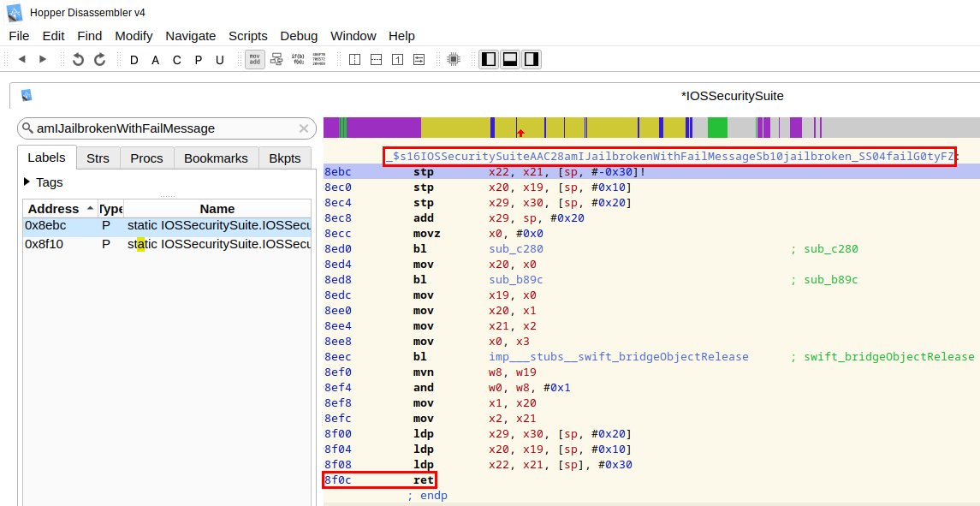Open the Find menu
980x506 pixels.
tap(90, 36)
